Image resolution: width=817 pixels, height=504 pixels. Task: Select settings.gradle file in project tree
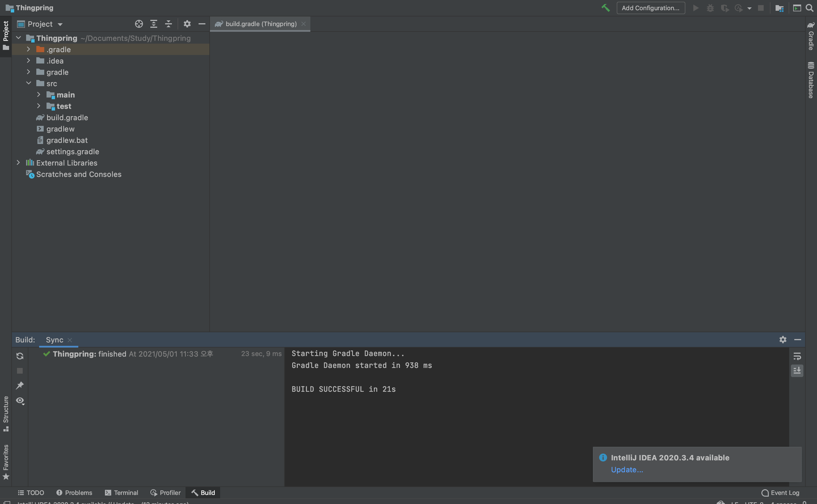pos(72,152)
